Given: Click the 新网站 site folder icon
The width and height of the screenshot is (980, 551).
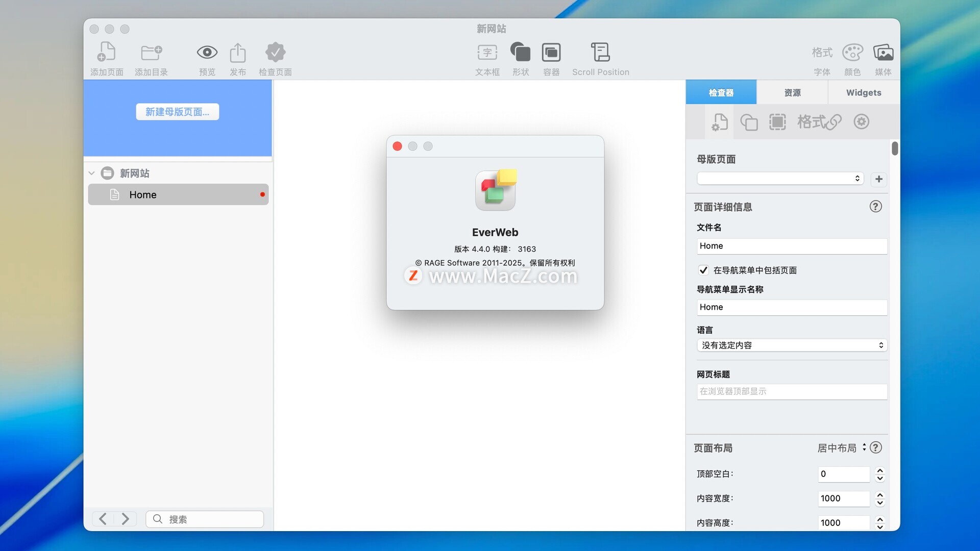Looking at the screenshot, I should (108, 173).
